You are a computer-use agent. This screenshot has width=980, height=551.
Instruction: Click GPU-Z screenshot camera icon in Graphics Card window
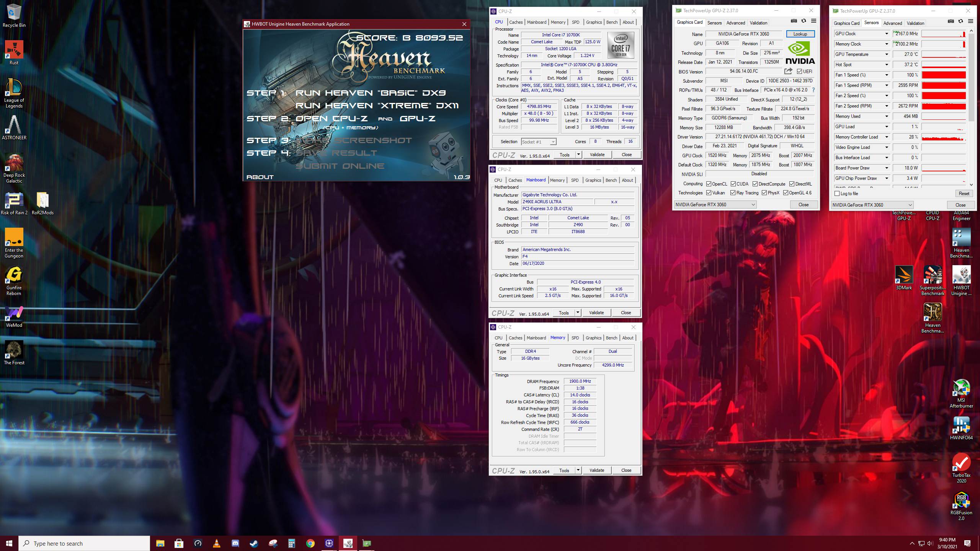click(x=794, y=21)
